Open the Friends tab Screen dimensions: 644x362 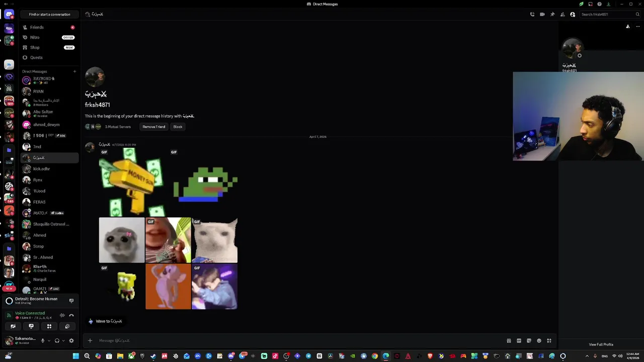coord(49,27)
